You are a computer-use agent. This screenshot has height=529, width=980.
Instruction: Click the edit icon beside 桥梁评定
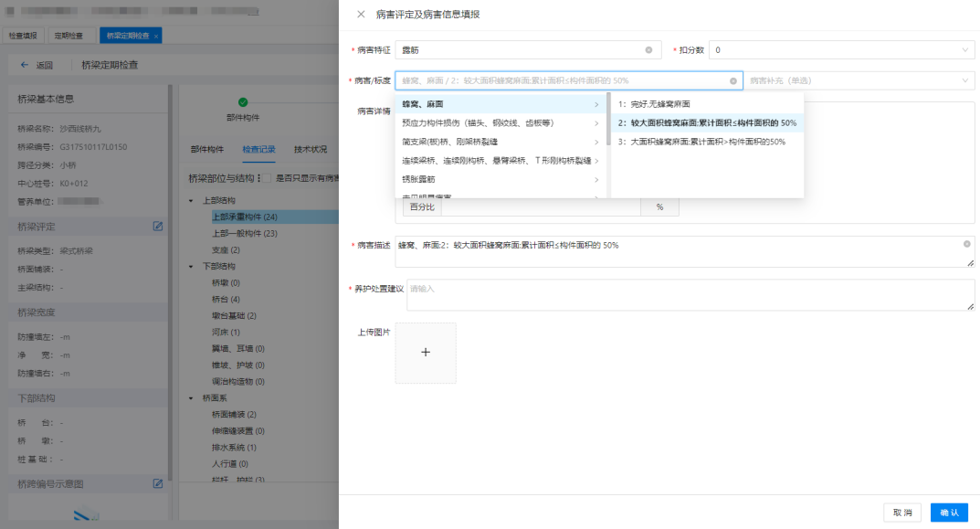click(157, 226)
